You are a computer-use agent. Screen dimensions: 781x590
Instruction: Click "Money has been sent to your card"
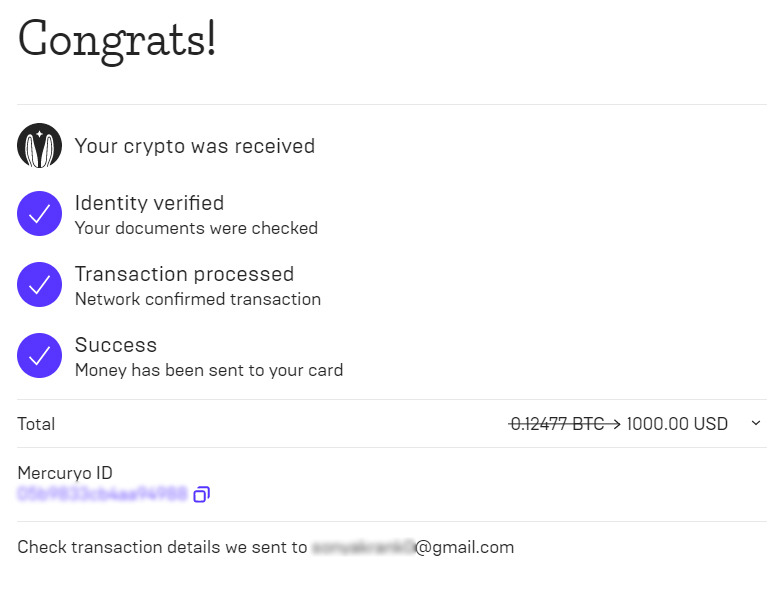[x=209, y=370]
